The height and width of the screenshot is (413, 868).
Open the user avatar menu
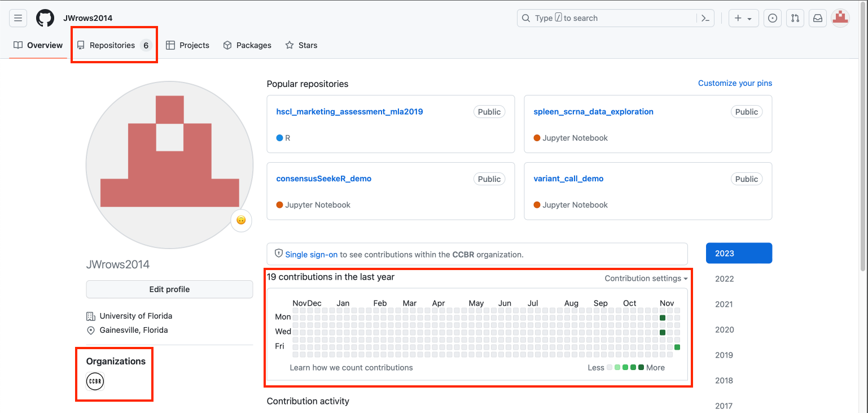pyautogui.click(x=840, y=18)
